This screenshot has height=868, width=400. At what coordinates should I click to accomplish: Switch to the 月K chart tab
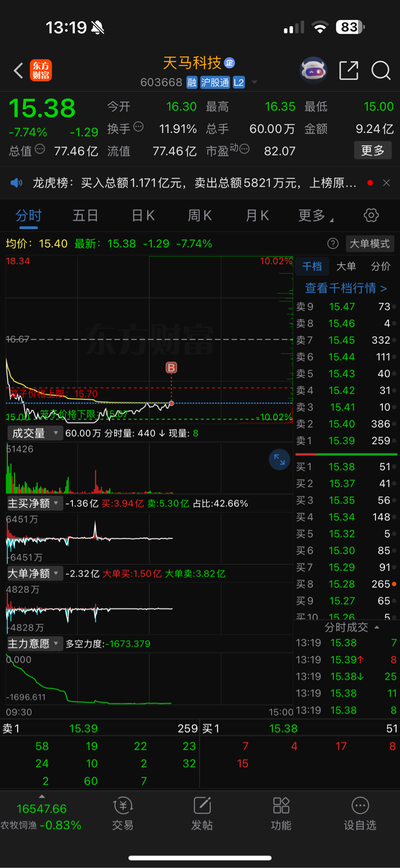[x=257, y=215]
